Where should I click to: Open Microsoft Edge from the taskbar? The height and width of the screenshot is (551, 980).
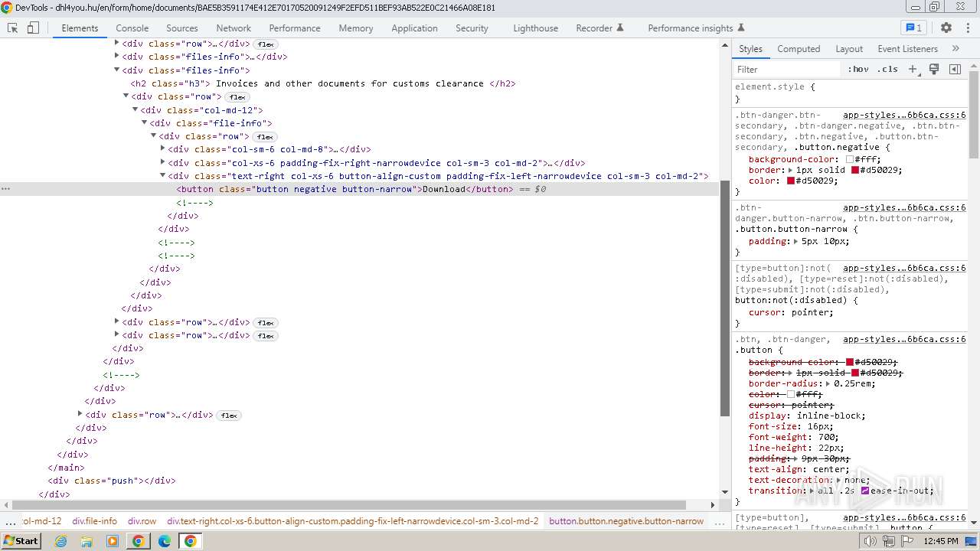coord(165,541)
